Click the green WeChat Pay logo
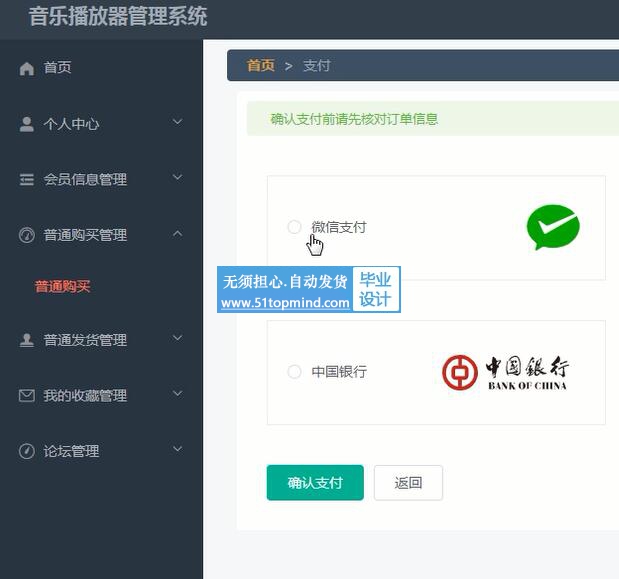Viewport: 619px width, 579px height. coord(553,227)
